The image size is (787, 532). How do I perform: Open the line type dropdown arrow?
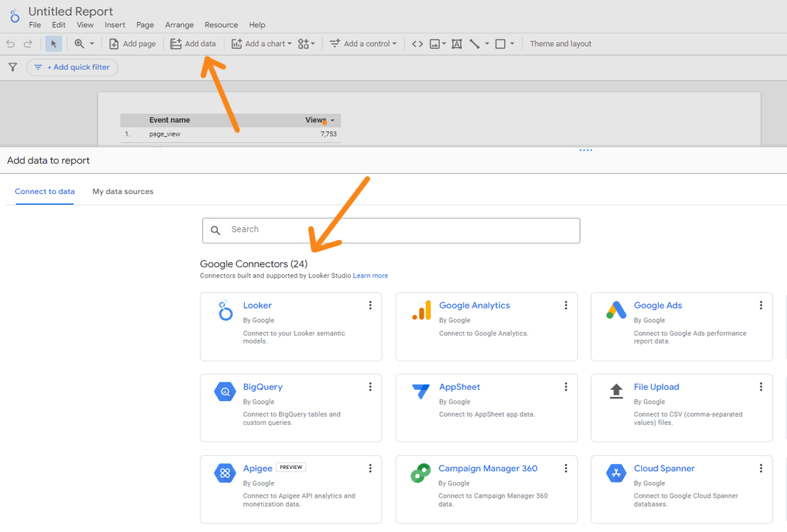(x=487, y=44)
